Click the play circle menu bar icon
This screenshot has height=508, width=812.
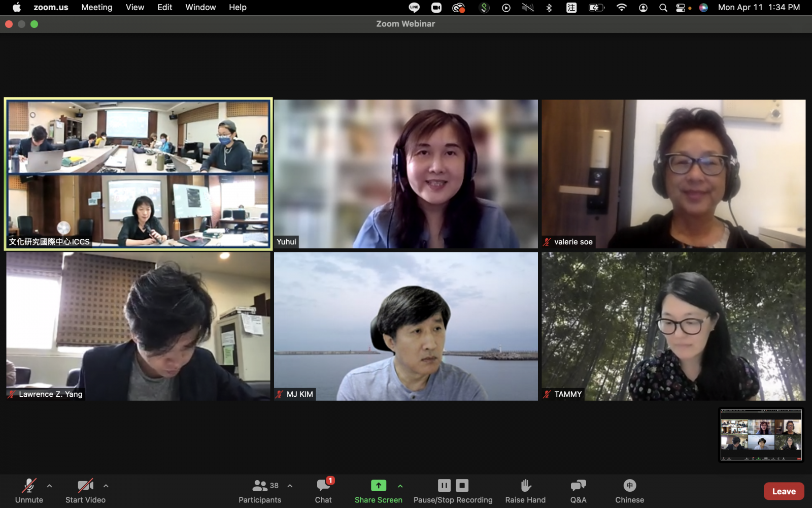[506, 8]
